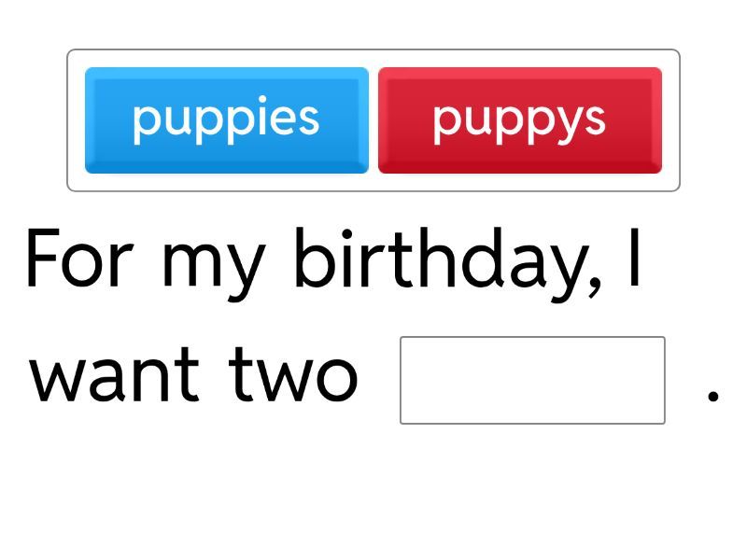Pick the red "puppys" word tile

point(519,119)
